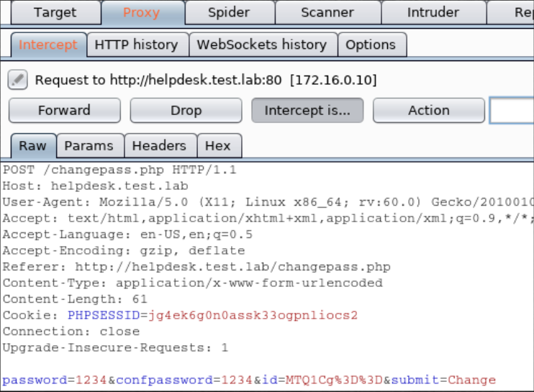Open the proxy Options sub-tab

click(371, 45)
